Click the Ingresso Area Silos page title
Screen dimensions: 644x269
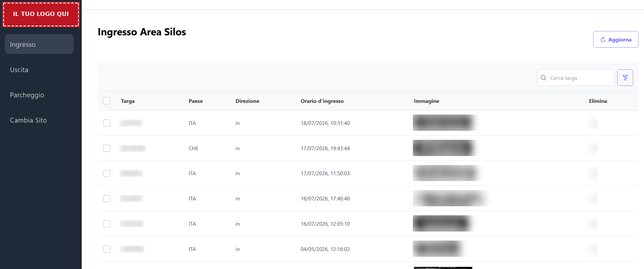[x=142, y=32]
